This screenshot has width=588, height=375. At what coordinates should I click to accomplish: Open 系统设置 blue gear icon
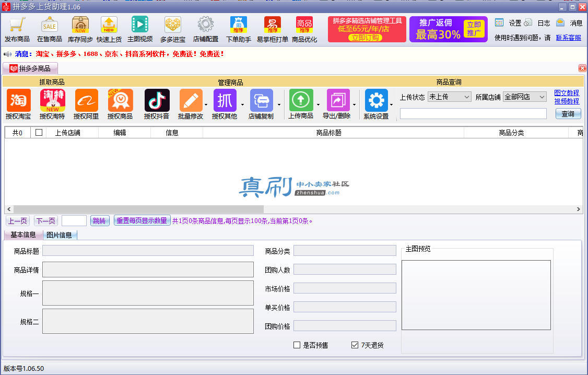pos(376,100)
